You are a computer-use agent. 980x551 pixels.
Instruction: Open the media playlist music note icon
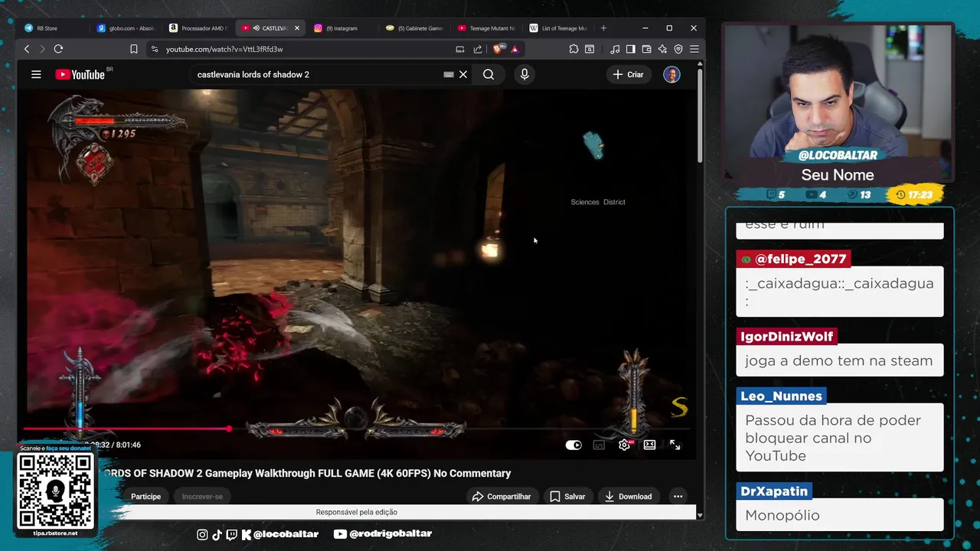coord(615,49)
